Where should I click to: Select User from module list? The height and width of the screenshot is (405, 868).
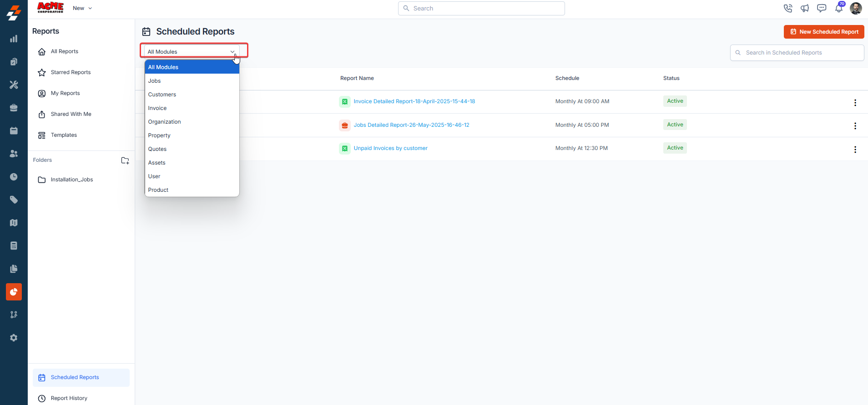(192, 176)
